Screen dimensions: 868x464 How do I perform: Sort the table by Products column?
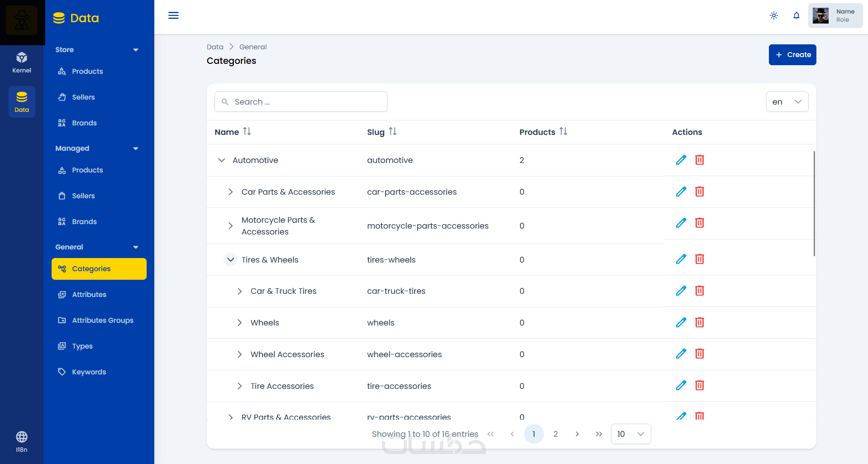[x=563, y=132]
